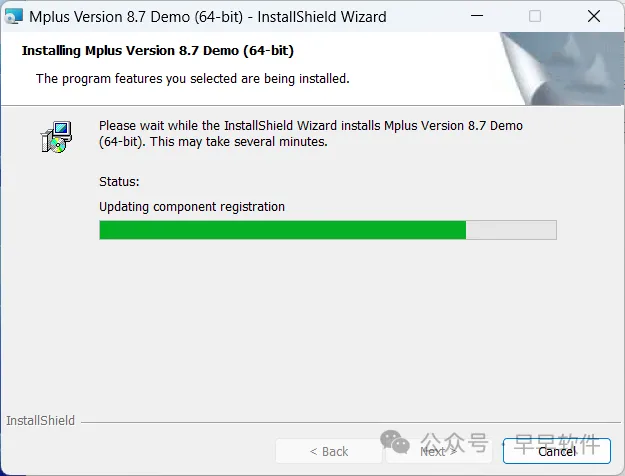Screen dimensions: 625x476
Task: Click the InstallShield brand label at bottom
Action: [40, 421]
